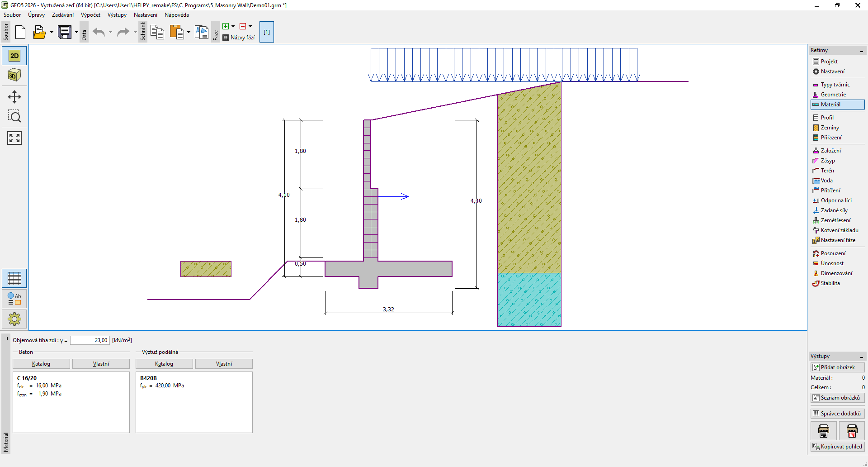Collapse the Režimy panel
868x467 pixels.
tap(861, 51)
